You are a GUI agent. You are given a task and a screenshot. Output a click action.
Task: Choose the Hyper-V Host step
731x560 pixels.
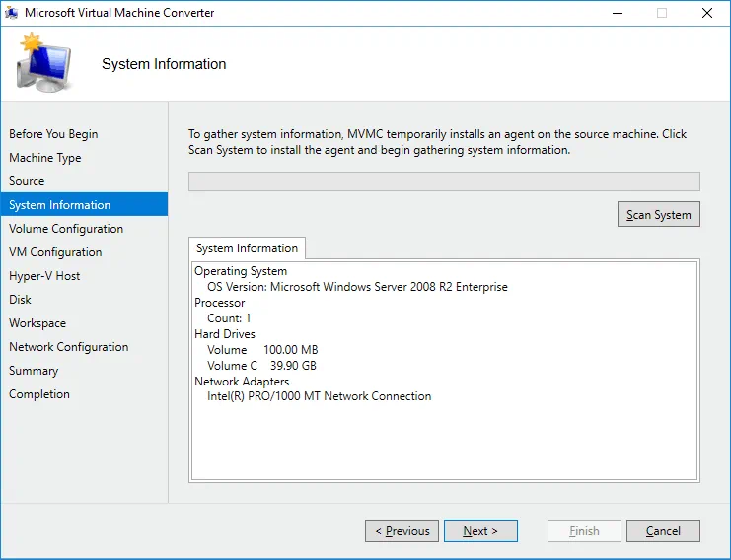click(44, 276)
